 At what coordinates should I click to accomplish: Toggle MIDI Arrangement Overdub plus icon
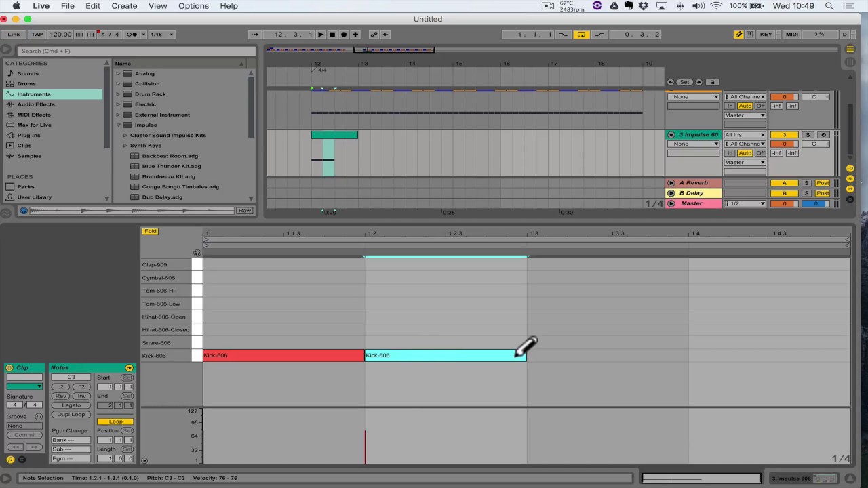point(356,35)
